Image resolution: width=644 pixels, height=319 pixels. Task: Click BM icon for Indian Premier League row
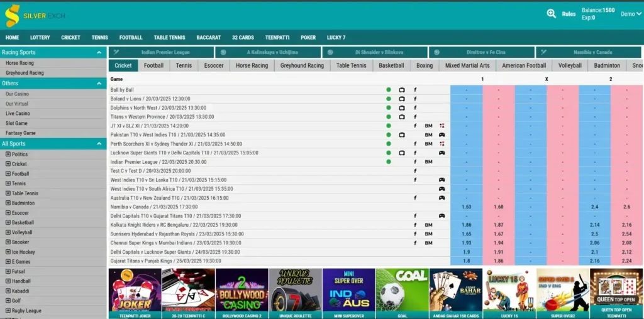[x=428, y=162]
